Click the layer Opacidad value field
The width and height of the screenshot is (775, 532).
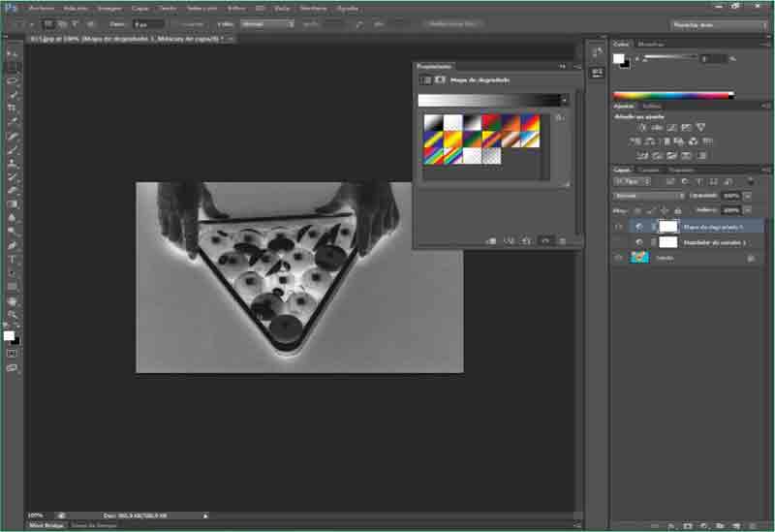730,196
